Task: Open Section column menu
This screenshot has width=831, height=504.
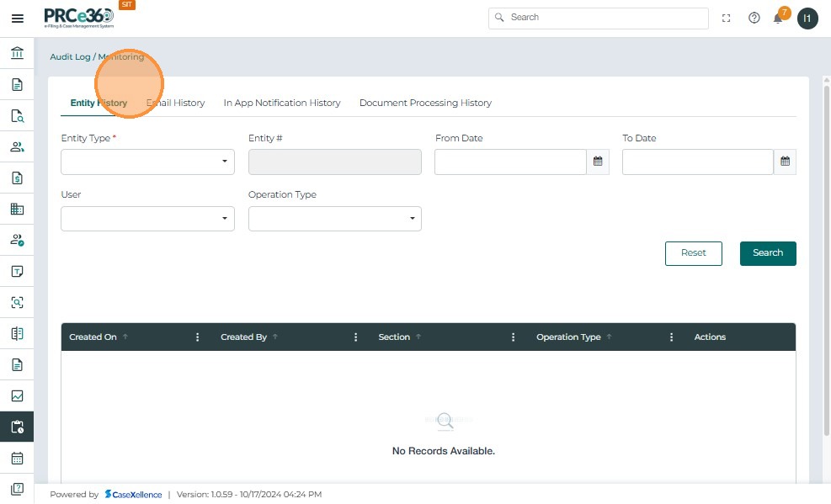Action: coord(513,337)
